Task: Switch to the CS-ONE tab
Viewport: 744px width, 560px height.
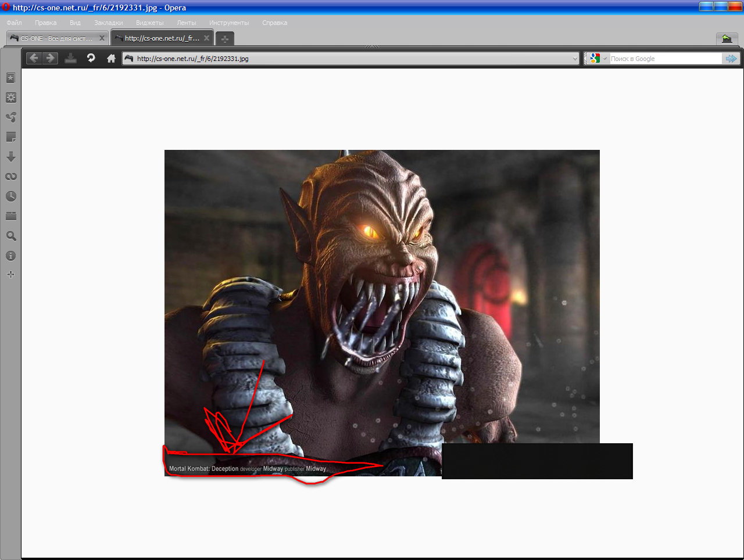Action: click(x=56, y=38)
